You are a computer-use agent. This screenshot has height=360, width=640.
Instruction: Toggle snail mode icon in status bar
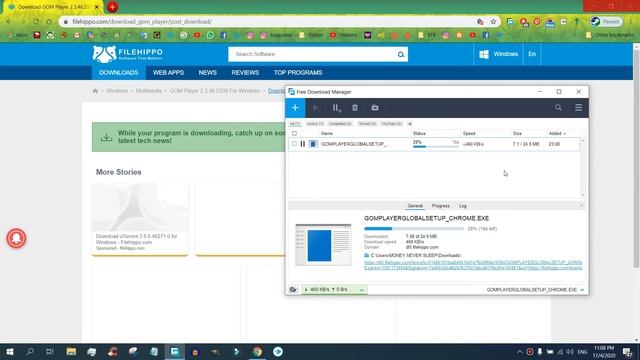[293, 289]
